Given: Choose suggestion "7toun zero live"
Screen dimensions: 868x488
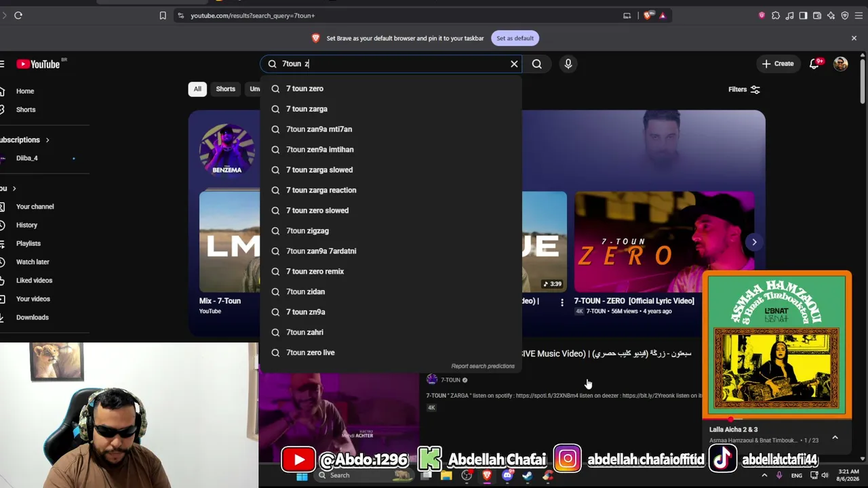Looking at the screenshot, I should [391, 353].
